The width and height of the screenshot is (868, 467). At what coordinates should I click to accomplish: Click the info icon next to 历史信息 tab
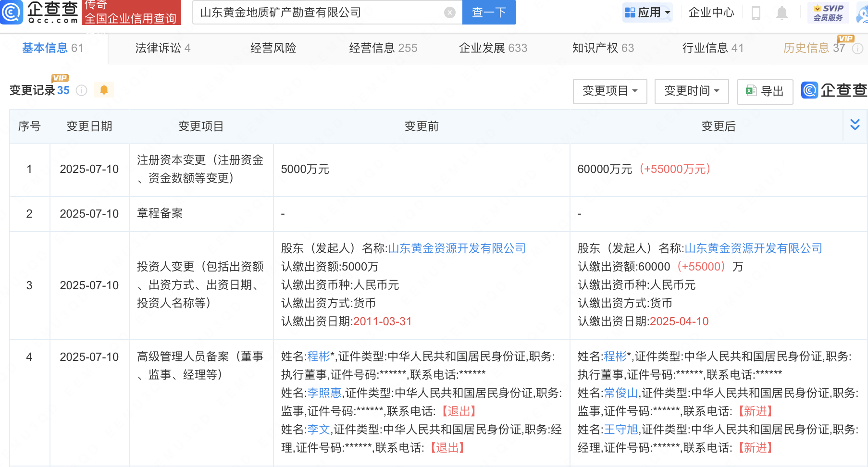[x=858, y=48]
